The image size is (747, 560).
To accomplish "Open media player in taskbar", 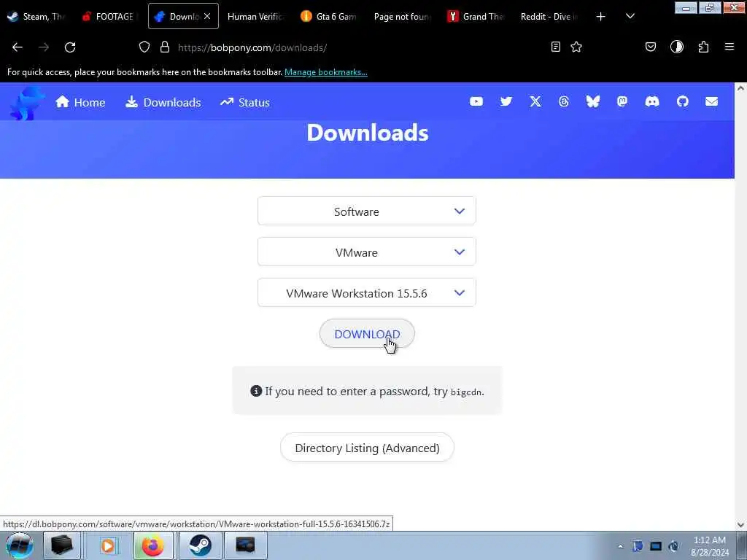I will [108, 545].
